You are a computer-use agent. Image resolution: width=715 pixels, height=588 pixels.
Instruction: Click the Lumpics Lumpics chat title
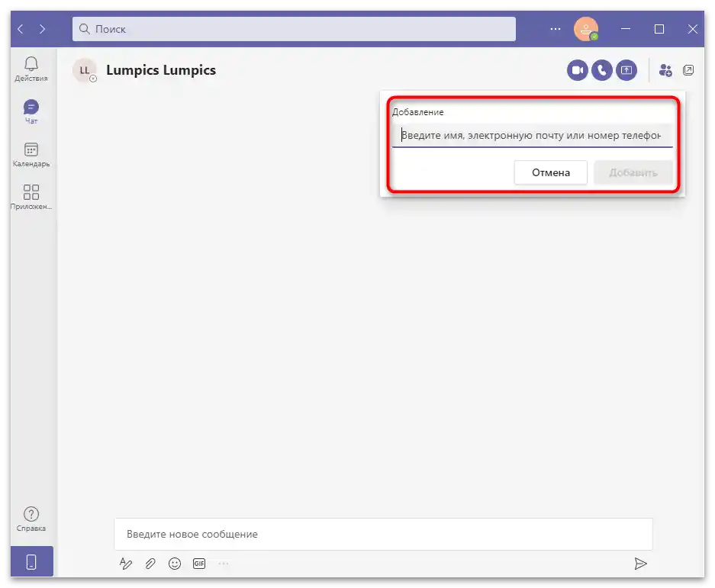pyautogui.click(x=161, y=70)
